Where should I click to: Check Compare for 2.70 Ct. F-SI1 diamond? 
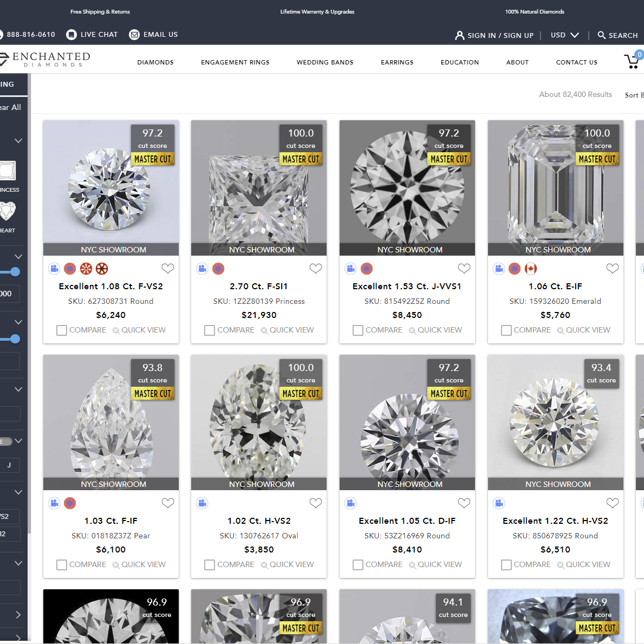pos(210,330)
